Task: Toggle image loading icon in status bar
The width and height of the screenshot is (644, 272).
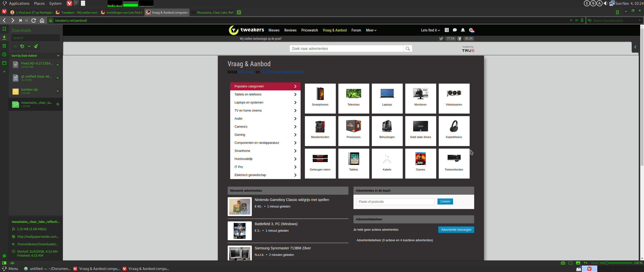Action: pyautogui.click(x=578, y=263)
